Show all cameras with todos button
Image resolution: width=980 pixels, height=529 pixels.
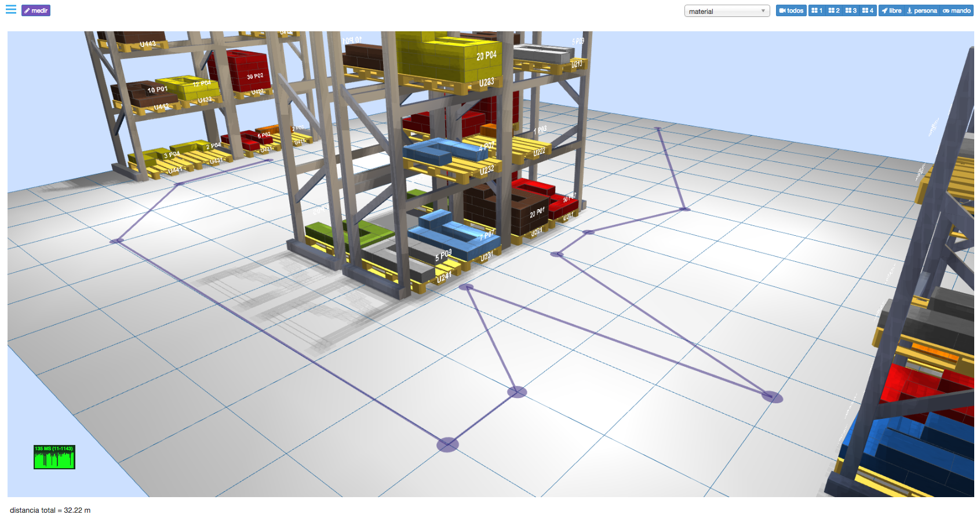(791, 10)
